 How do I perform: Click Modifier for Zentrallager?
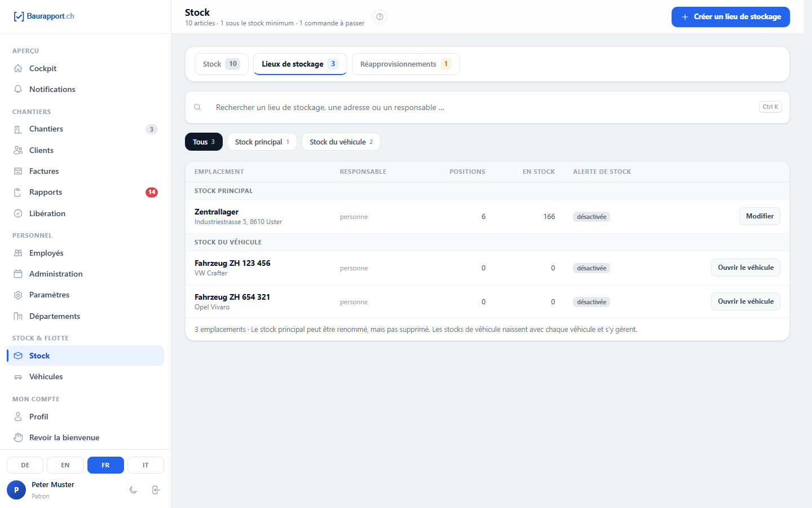(x=760, y=216)
